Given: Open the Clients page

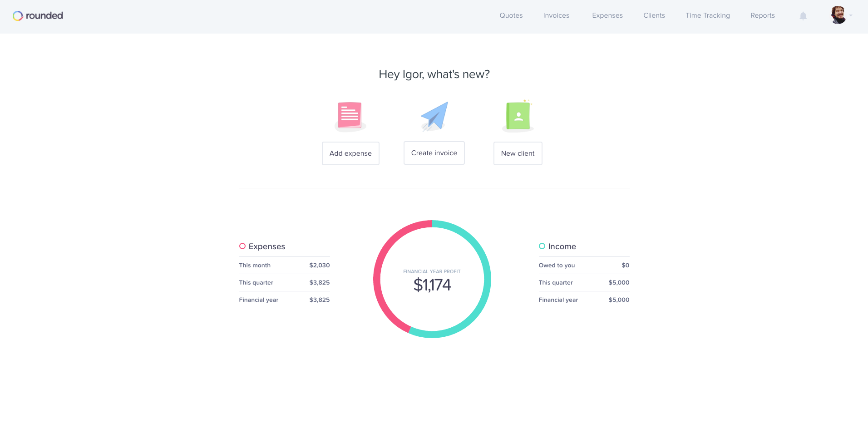Looking at the screenshot, I should [x=654, y=15].
